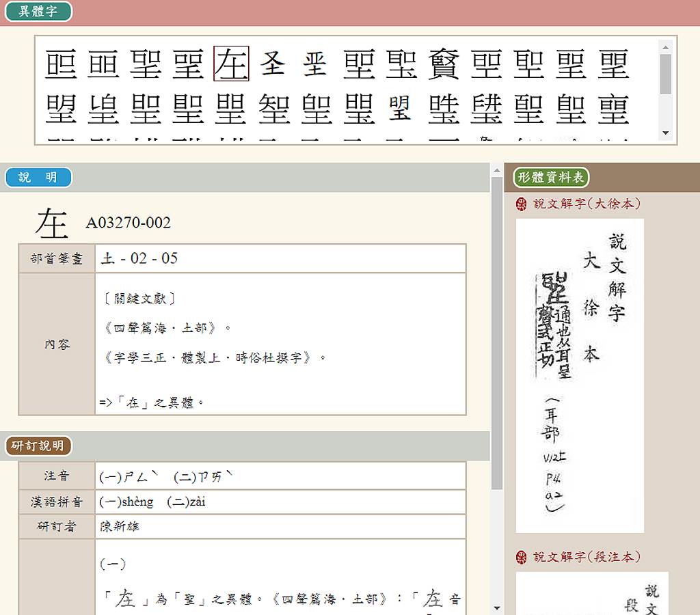The width and height of the screenshot is (700, 615).
Task: Open the 大徐本 scanned page thumbnail
Action: [580, 375]
